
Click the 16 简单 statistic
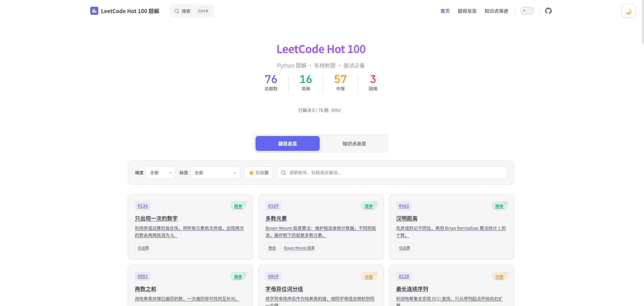[306, 83]
